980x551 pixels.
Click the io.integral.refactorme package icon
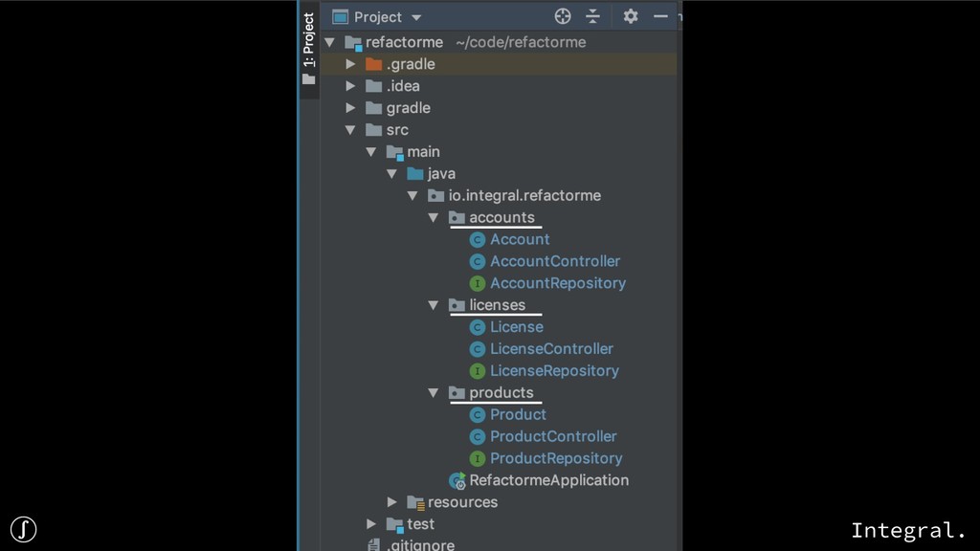[x=435, y=195]
